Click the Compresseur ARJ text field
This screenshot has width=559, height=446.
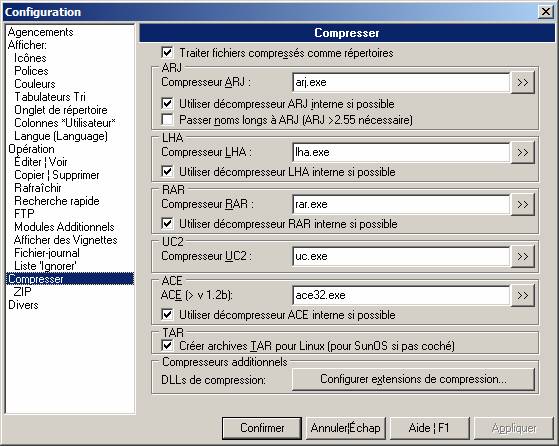tap(401, 82)
